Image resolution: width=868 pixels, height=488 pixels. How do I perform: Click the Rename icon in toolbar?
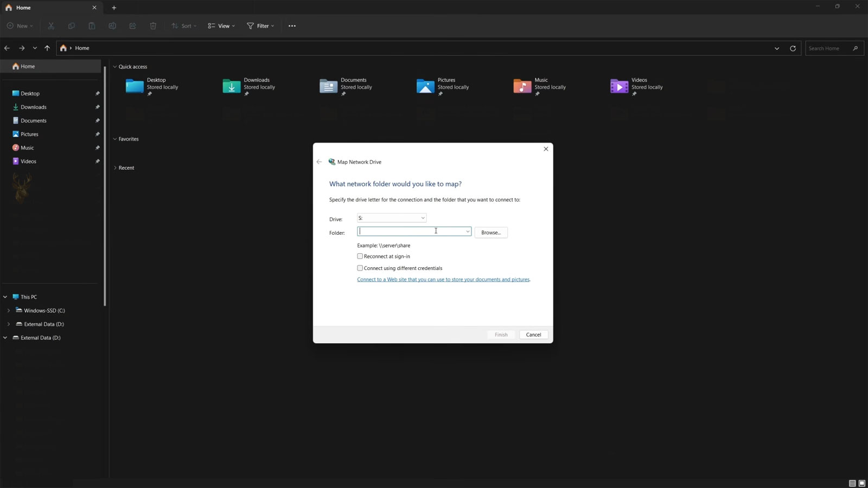tap(112, 26)
